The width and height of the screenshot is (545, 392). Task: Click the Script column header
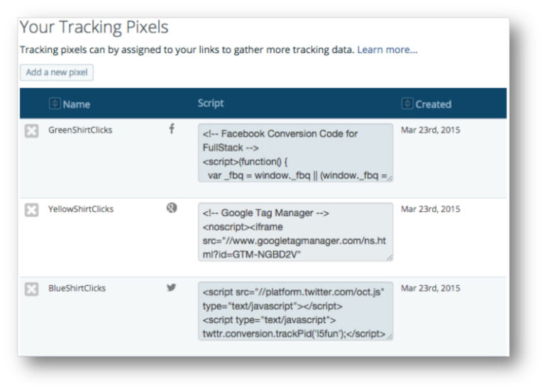[211, 103]
